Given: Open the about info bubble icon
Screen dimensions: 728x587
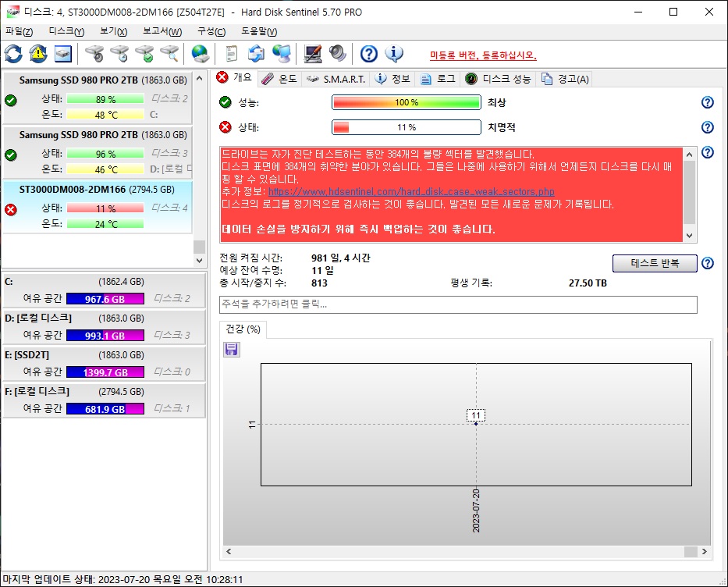Looking at the screenshot, I should pyautogui.click(x=394, y=54).
